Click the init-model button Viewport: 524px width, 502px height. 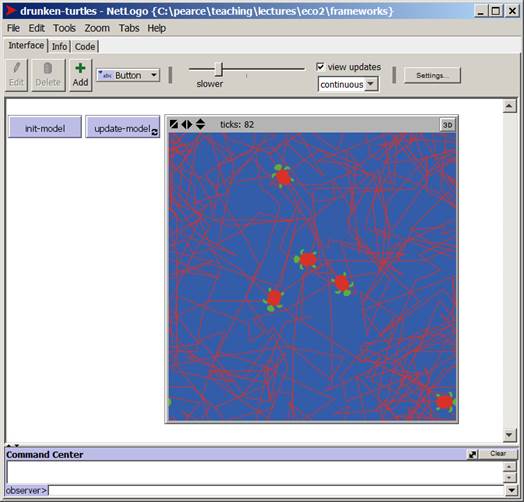tap(45, 127)
